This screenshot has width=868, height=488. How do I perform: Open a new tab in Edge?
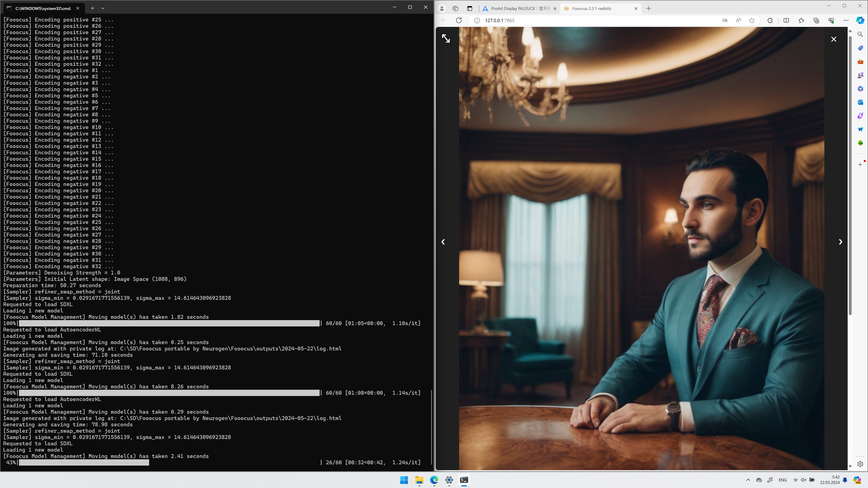click(x=649, y=8)
